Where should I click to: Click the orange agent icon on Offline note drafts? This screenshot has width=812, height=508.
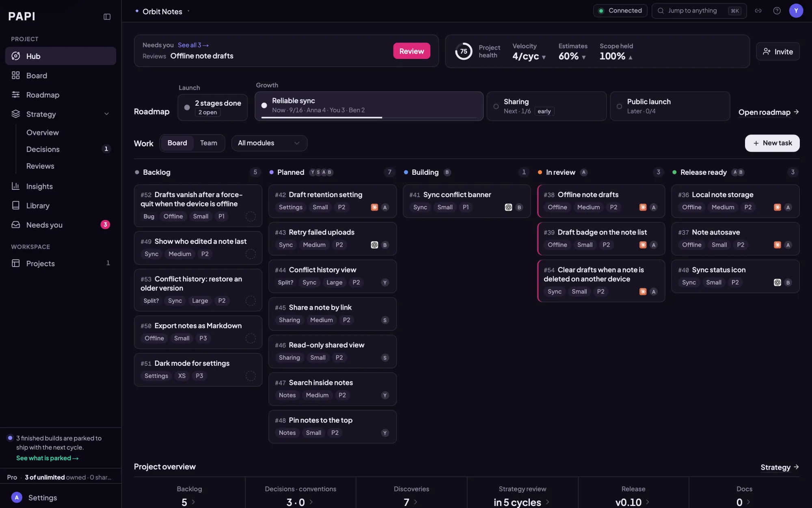(643, 207)
